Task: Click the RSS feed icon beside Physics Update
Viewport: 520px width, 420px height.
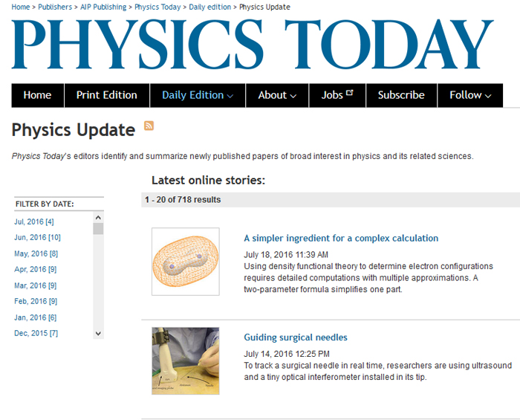Action: pyautogui.click(x=149, y=126)
